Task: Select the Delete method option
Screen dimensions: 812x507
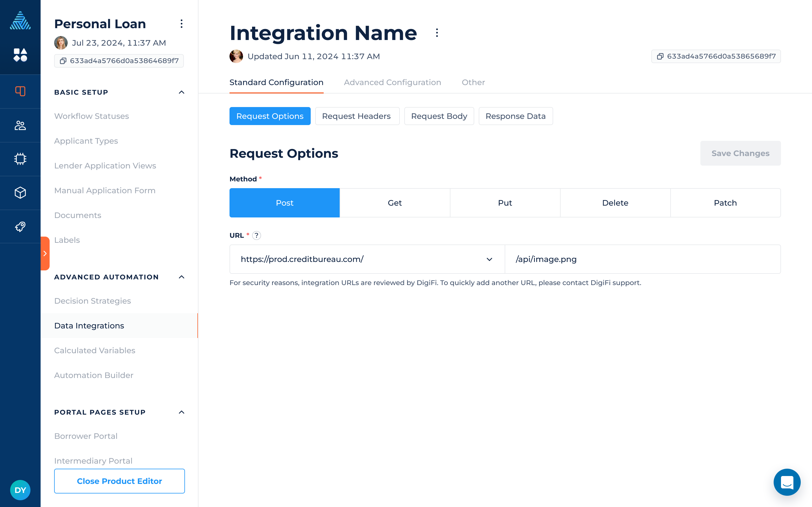Action: click(615, 203)
